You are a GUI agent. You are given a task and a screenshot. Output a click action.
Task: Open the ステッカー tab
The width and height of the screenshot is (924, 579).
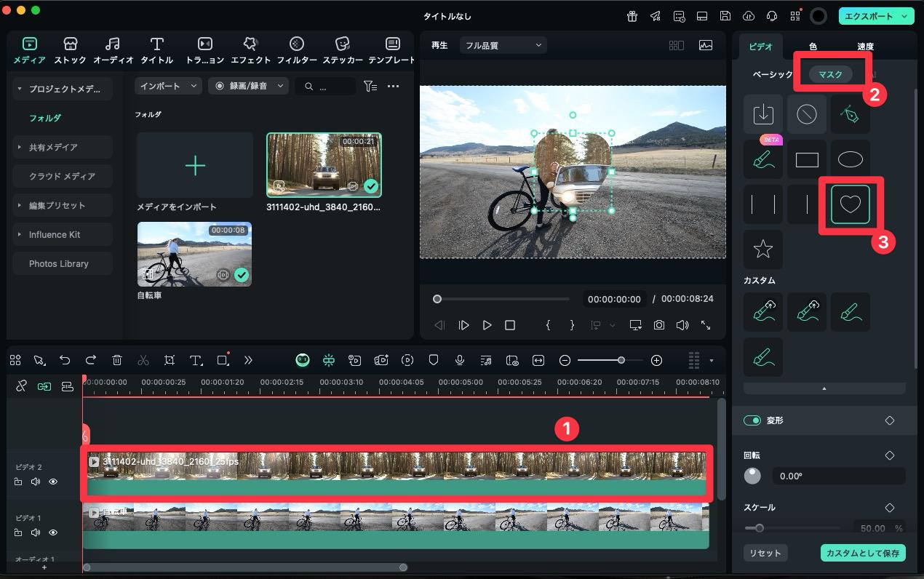point(343,50)
